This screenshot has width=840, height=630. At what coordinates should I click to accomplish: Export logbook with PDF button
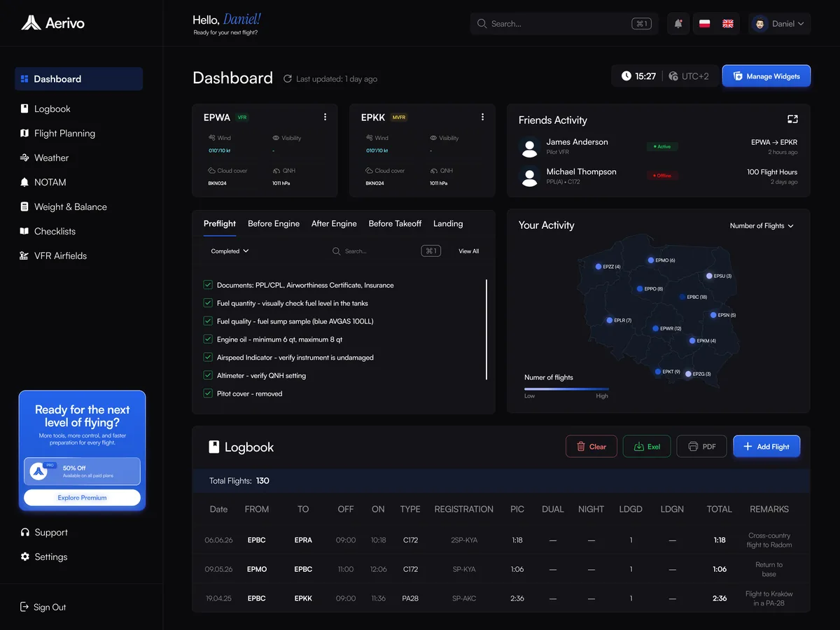tap(702, 447)
